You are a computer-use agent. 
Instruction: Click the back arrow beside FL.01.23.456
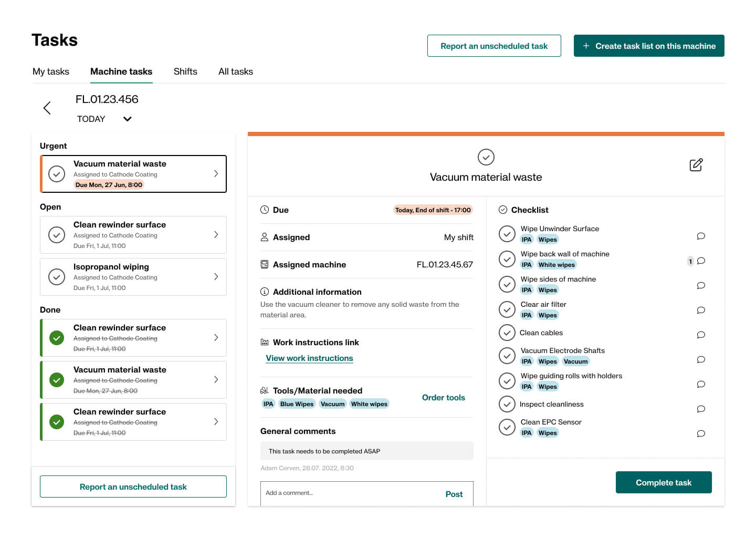[47, 108]
